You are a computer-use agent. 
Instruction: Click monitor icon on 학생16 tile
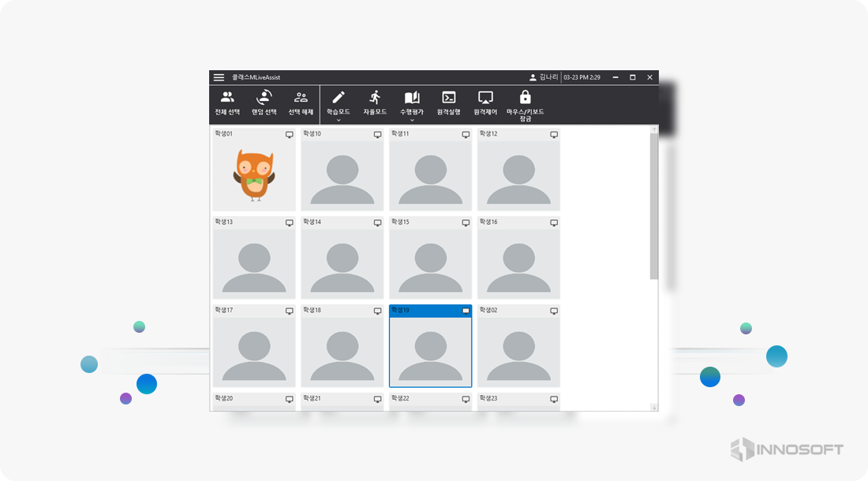(554, 223)
